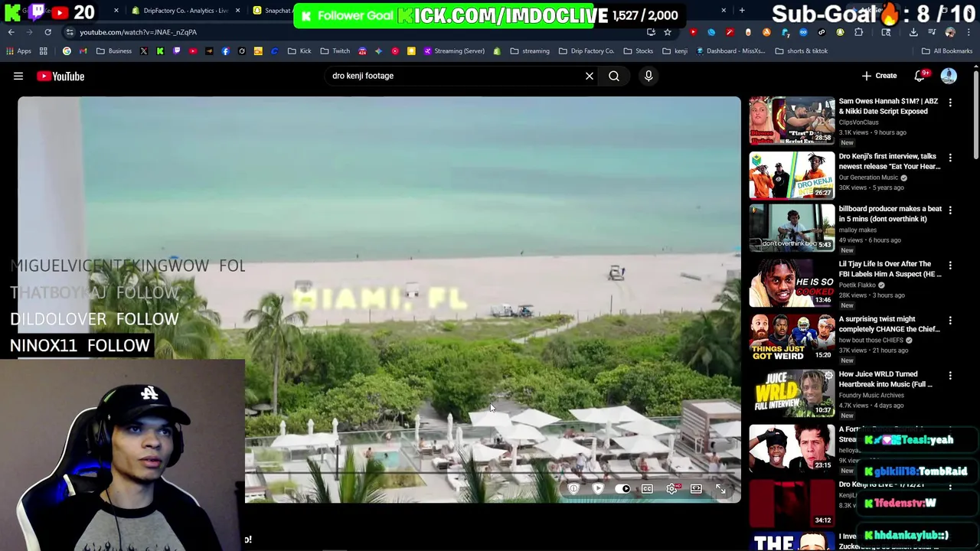Open 'Dro Kenji's first interview' video title
This screenshot has height=551, width=980.
tap(889, 161)
